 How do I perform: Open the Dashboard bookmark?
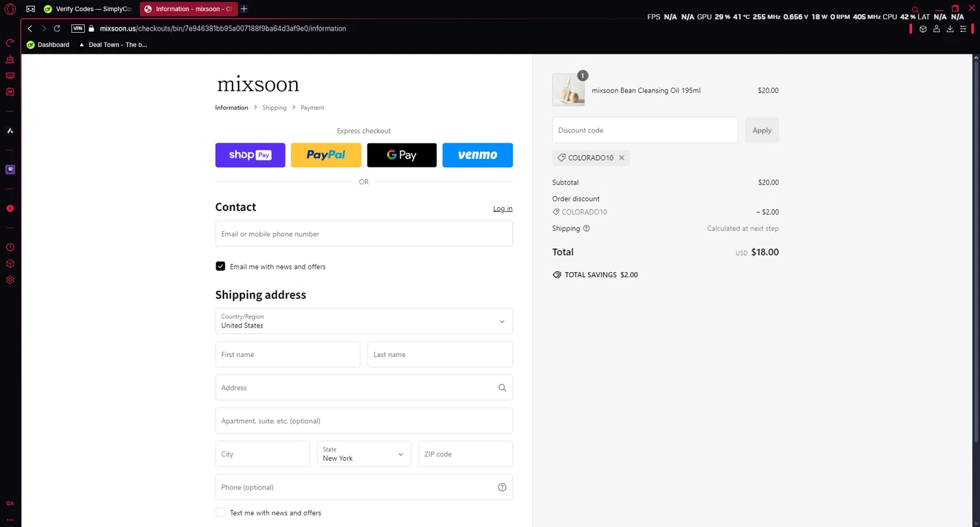[48, 45]
